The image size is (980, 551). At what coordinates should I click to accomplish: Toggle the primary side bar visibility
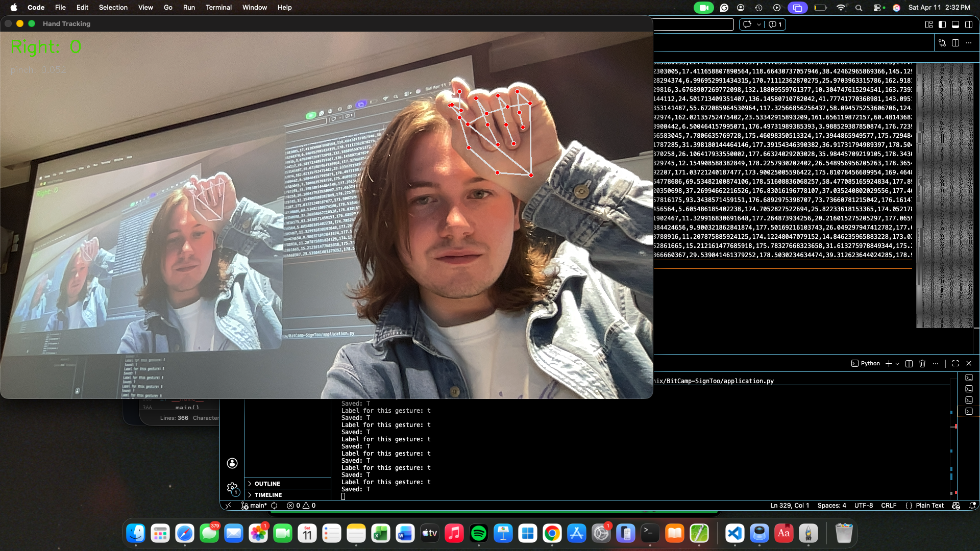click(x=942, y=24)
